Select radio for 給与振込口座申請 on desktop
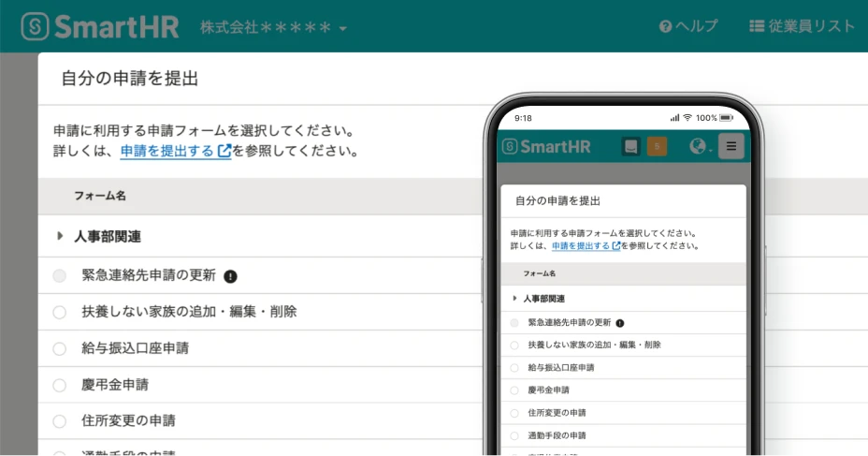The height and width of the screenshot is (456, 868). point(59,349)
